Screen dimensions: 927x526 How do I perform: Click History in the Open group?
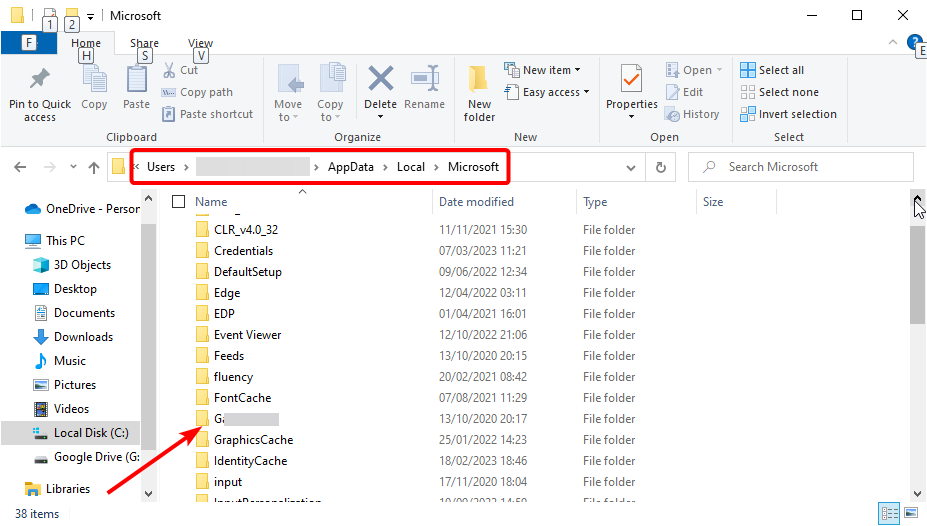click(692, 114)
